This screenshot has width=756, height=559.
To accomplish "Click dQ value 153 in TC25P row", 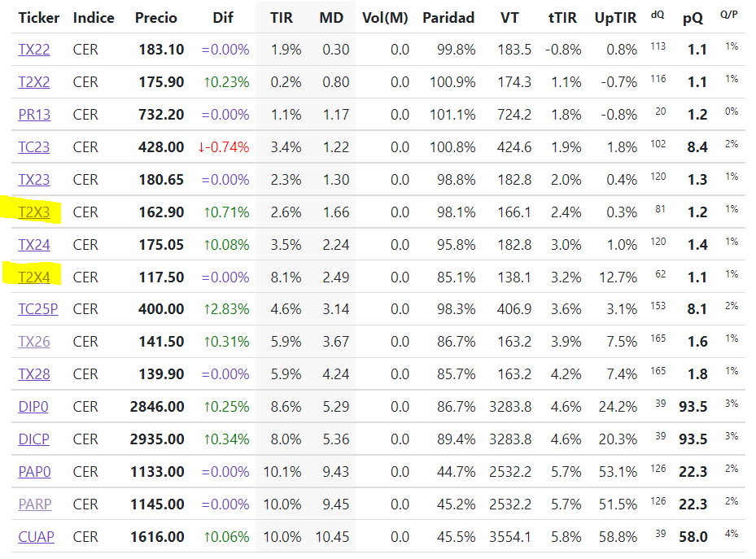I will tap(658, 305).
